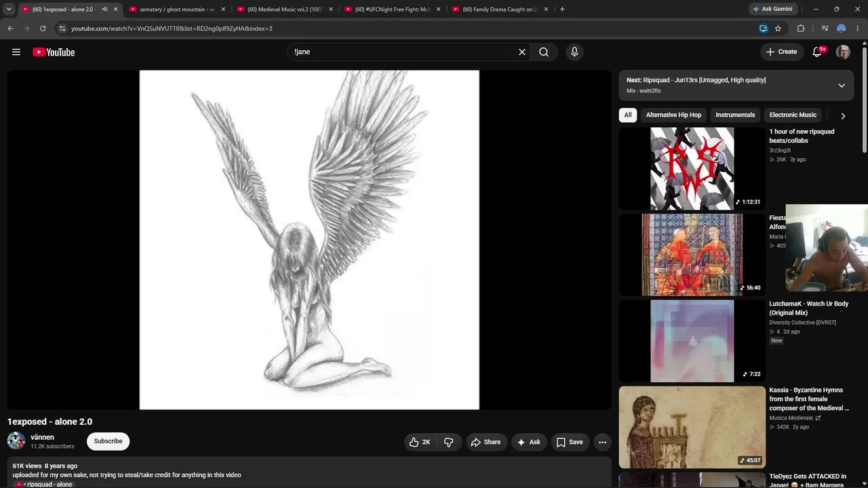Go forward with the browser forward arrow
Viewport: 868px width, 488px height.
pyautogui.click(x=26, y=28)
